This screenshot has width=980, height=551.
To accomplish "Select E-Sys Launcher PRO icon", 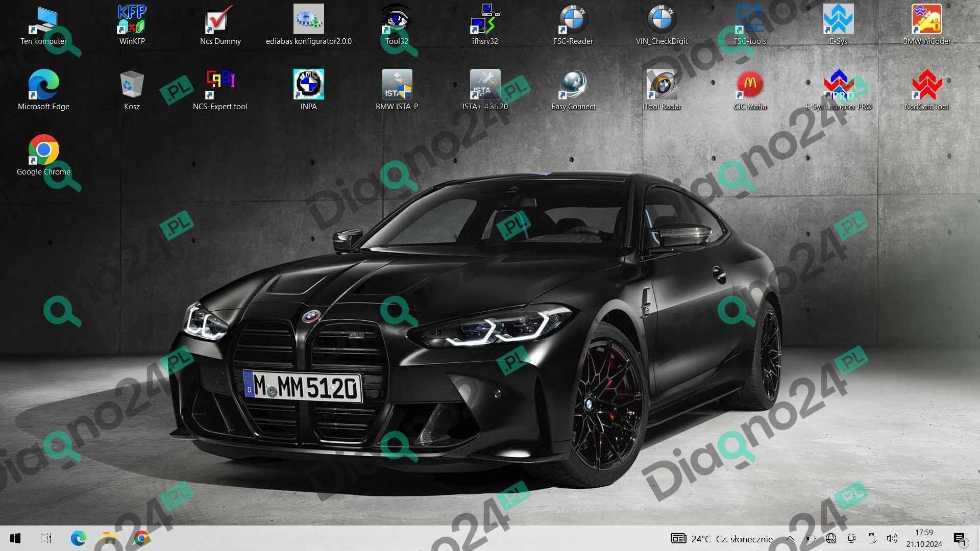I will (x=838, y=90).
